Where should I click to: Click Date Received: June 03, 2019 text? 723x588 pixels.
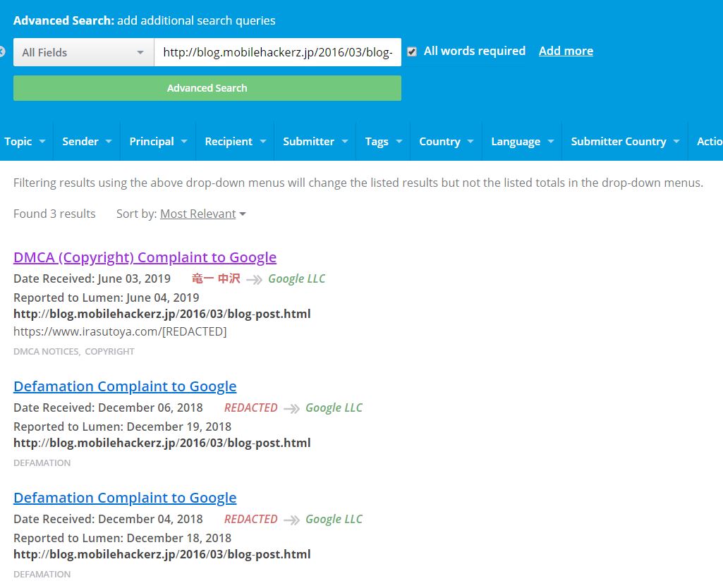(92, 278)
